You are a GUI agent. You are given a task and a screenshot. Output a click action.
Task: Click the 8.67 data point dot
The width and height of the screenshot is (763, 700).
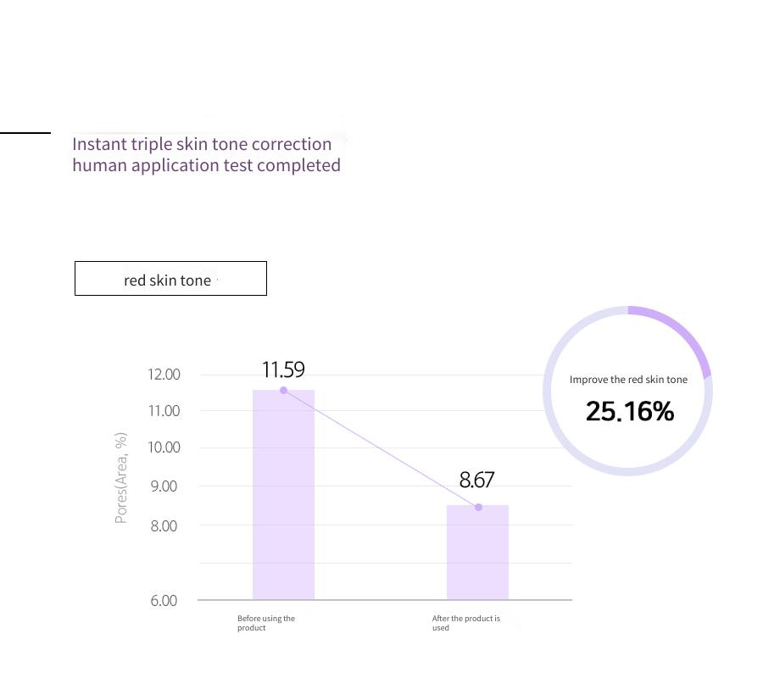pyautogui.click(x=478, y=508)
